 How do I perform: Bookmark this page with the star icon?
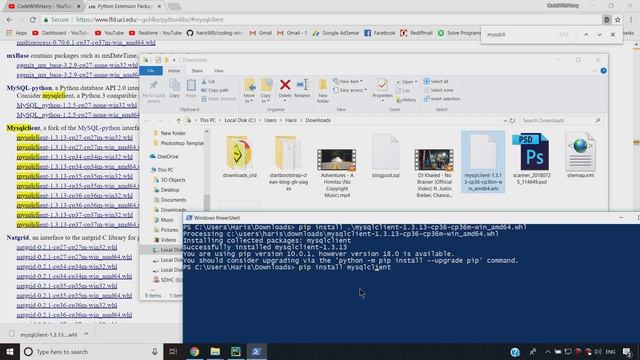pyautogui.click(x=618, y=20)
